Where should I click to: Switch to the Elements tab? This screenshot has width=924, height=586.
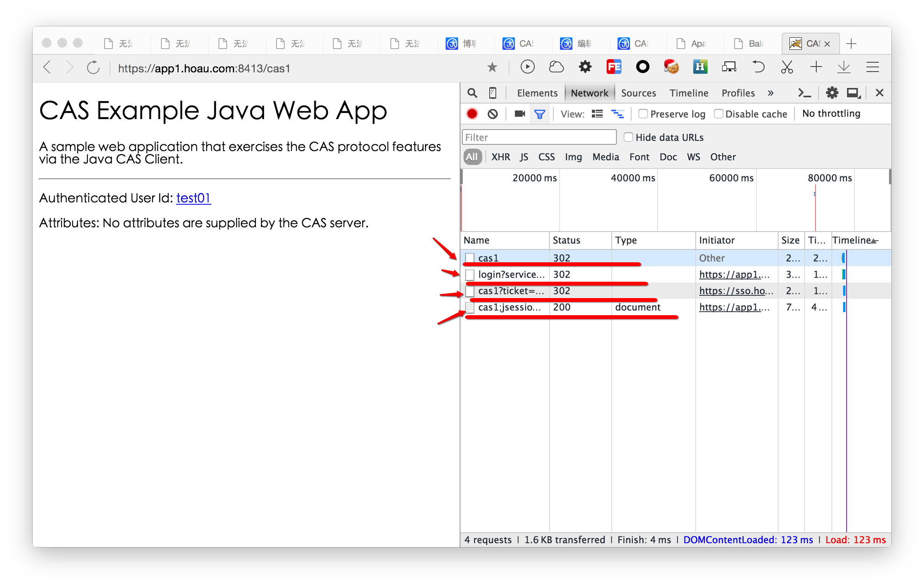point(537,93)
